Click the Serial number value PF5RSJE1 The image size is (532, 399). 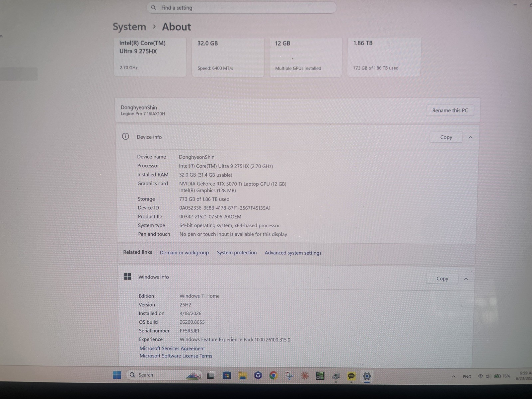coord(189,331)
